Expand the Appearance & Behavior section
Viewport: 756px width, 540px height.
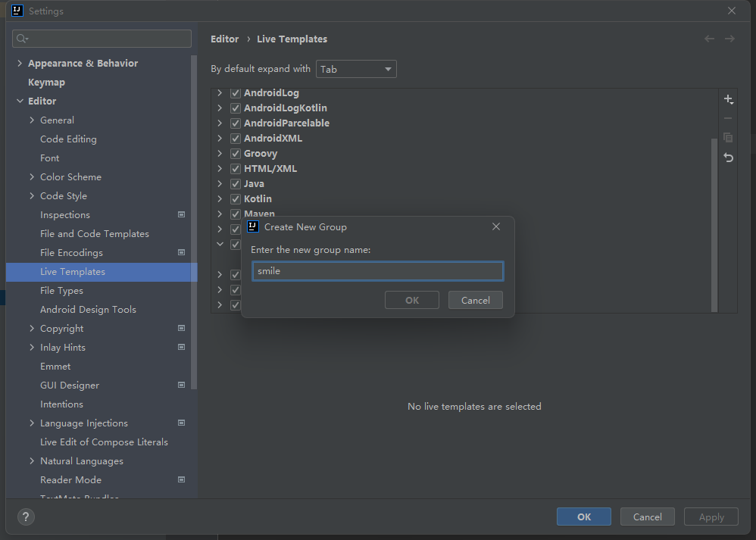click(20, 63)
